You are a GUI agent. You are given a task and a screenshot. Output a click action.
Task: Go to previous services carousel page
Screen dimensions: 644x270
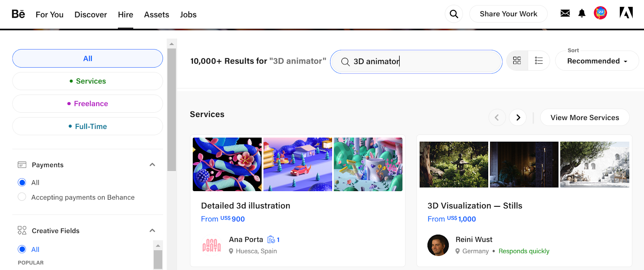coord(497,117)
